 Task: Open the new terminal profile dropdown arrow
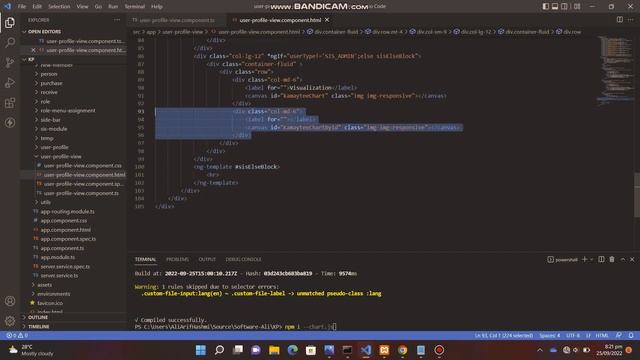tap(591, 260)
